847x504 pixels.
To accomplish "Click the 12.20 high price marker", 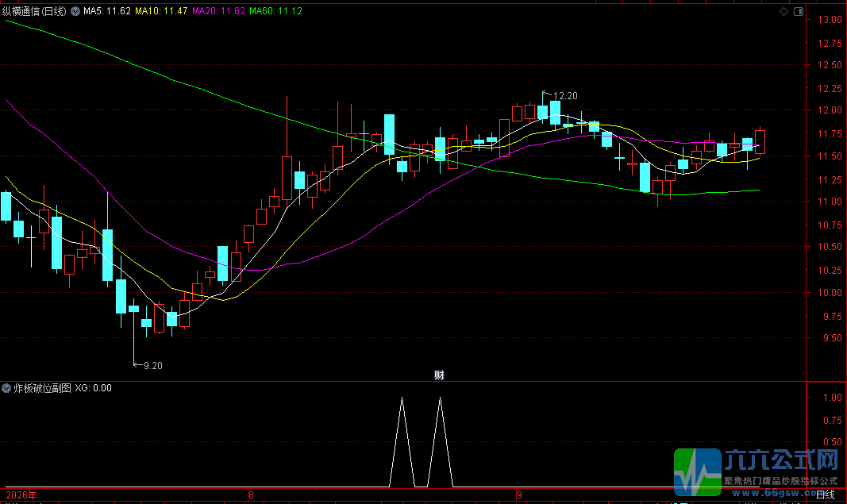I will [x=565, y=95].
